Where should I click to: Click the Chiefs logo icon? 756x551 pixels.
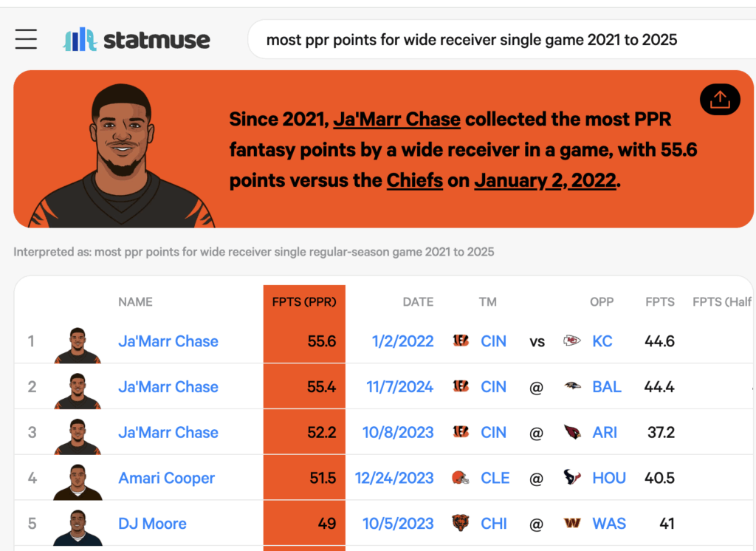tap(571, 341)
